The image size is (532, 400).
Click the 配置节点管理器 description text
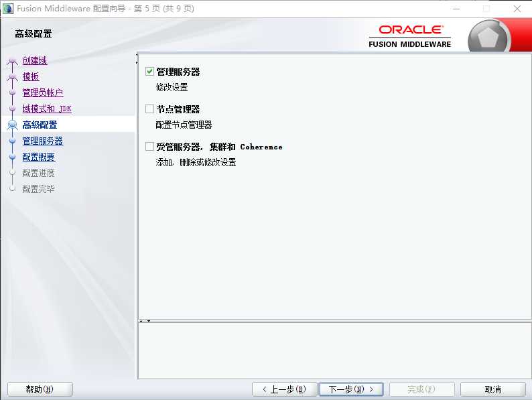coord(184,125)
